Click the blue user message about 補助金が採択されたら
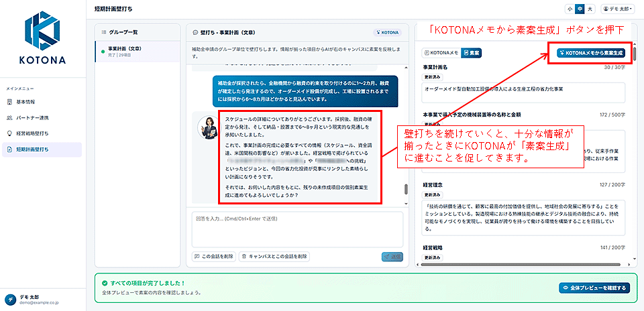 [x=305, y=91]
